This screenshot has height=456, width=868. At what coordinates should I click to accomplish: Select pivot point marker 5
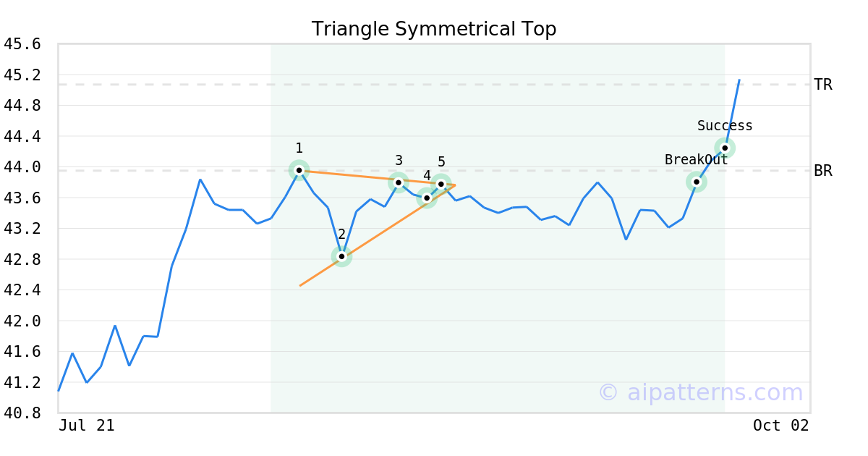(441, 184)
